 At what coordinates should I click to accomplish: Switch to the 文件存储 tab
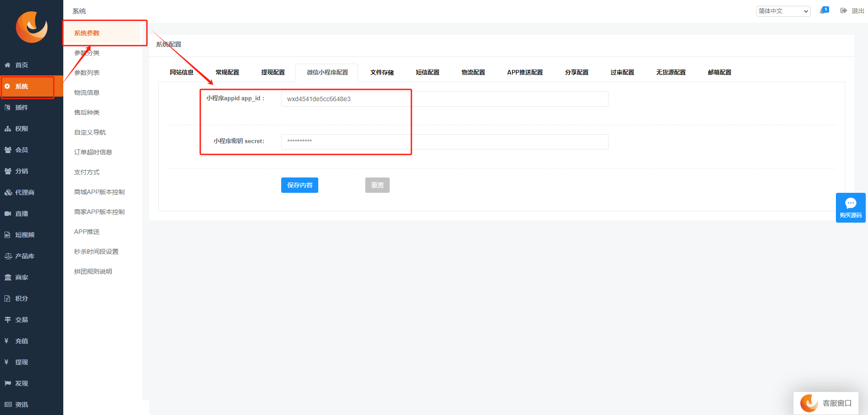click(x=382, y=72)
